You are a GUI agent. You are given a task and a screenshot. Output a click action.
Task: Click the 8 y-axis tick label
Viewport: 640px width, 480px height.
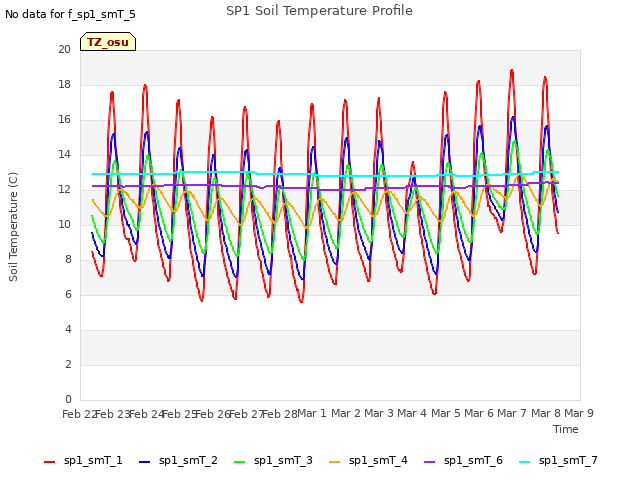point(68,260)
